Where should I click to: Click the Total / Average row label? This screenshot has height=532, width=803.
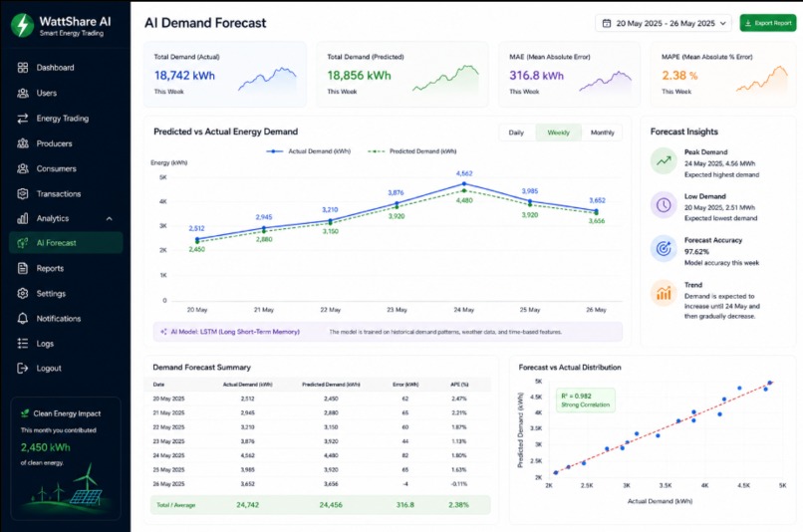[x=175, y=505]
